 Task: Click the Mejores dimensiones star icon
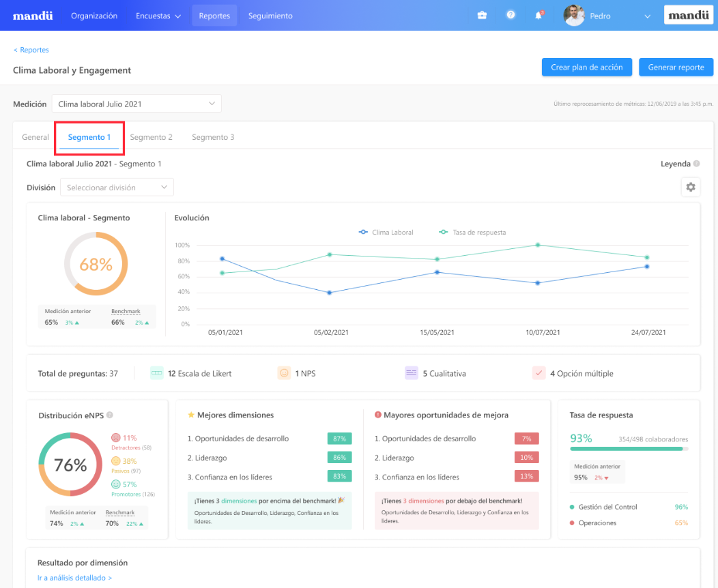[x=191, y=415]
